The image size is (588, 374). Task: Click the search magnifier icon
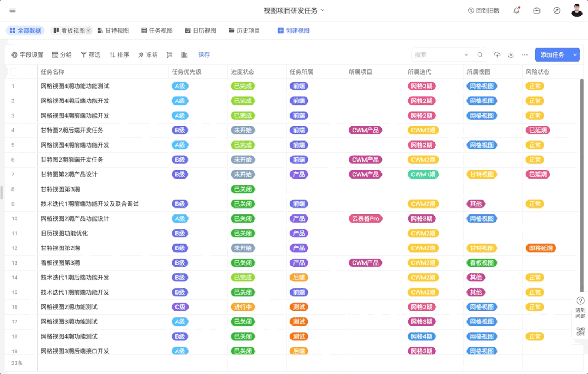tap(480, 55)
